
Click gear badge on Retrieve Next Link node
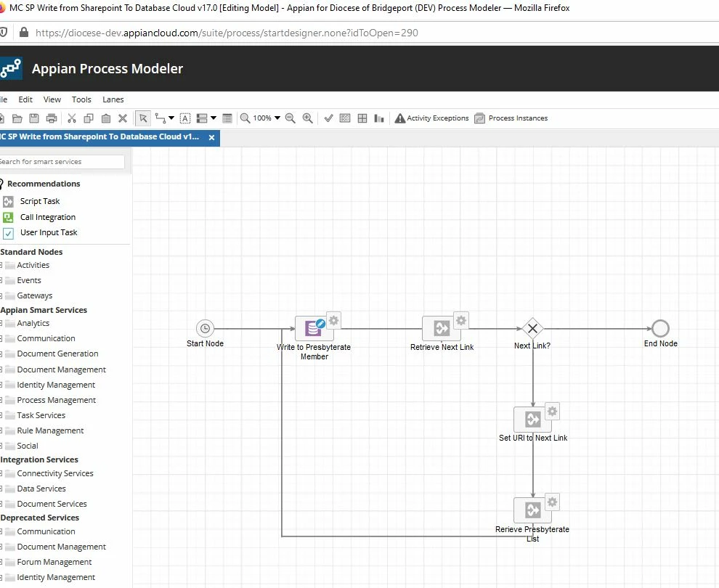(461, 320)
